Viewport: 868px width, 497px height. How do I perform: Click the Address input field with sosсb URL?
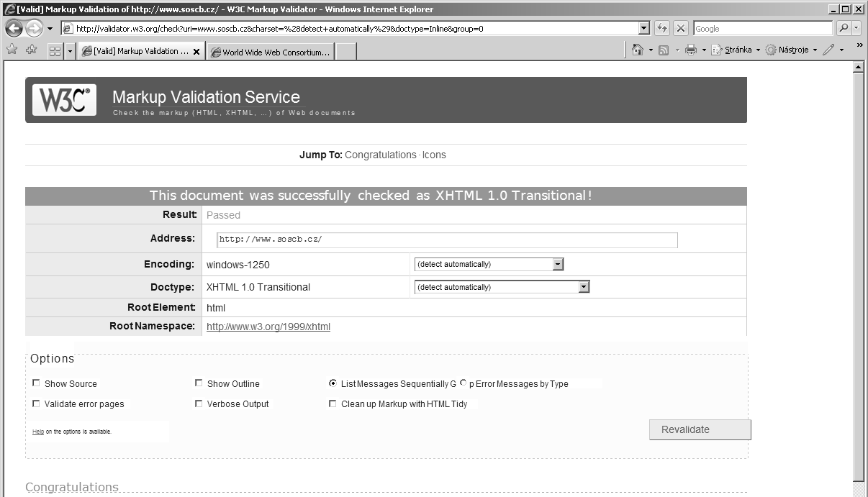pyautogui.click(x=447, y=240)
